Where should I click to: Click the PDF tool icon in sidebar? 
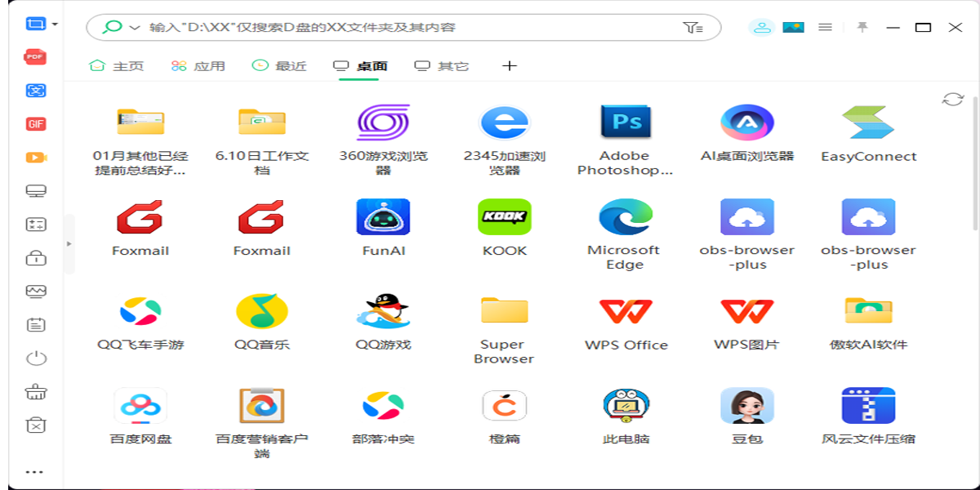35,57
